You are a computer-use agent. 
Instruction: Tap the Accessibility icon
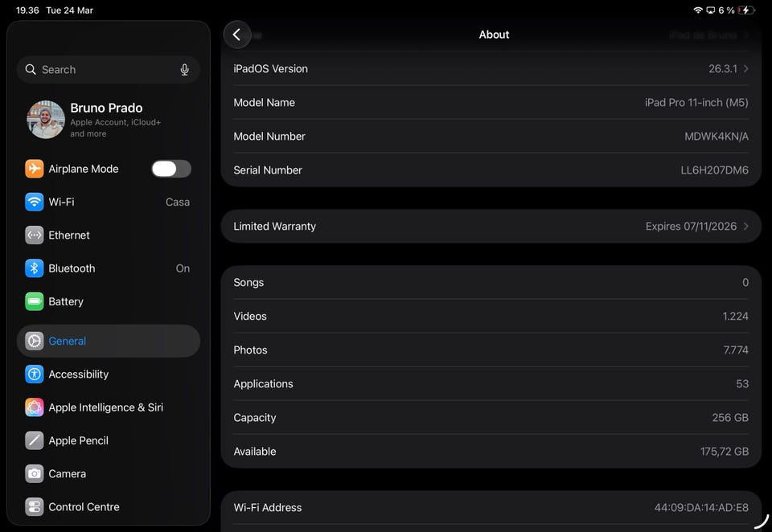click(x=35, y=374)
